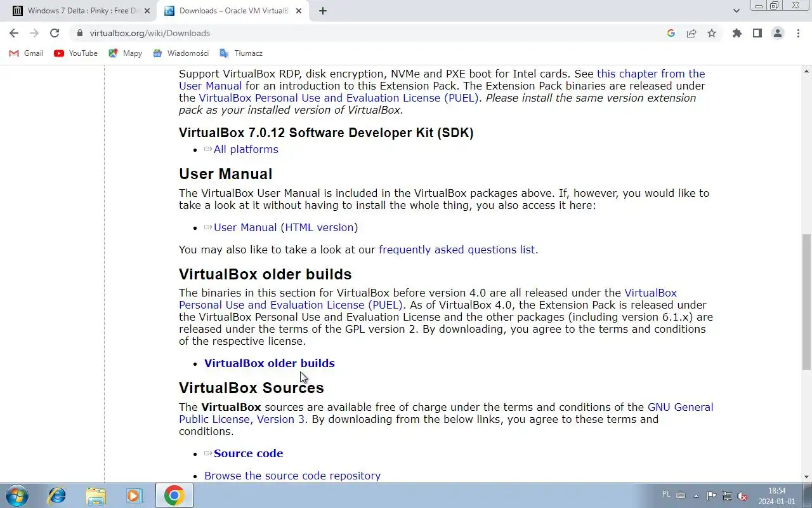Open the VirtualBox older builds link

tap(269, 363)
